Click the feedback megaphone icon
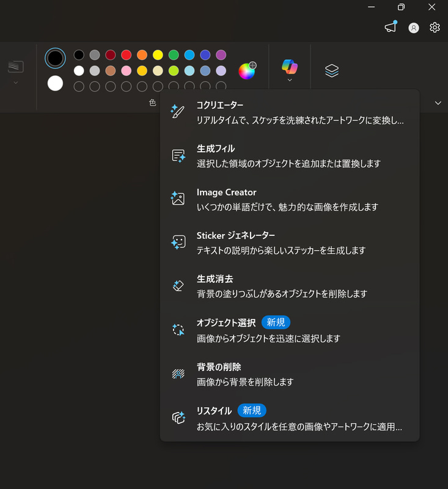Image resolution: width=448 pixels, height=489 pixels. click(x=391, y=27)
